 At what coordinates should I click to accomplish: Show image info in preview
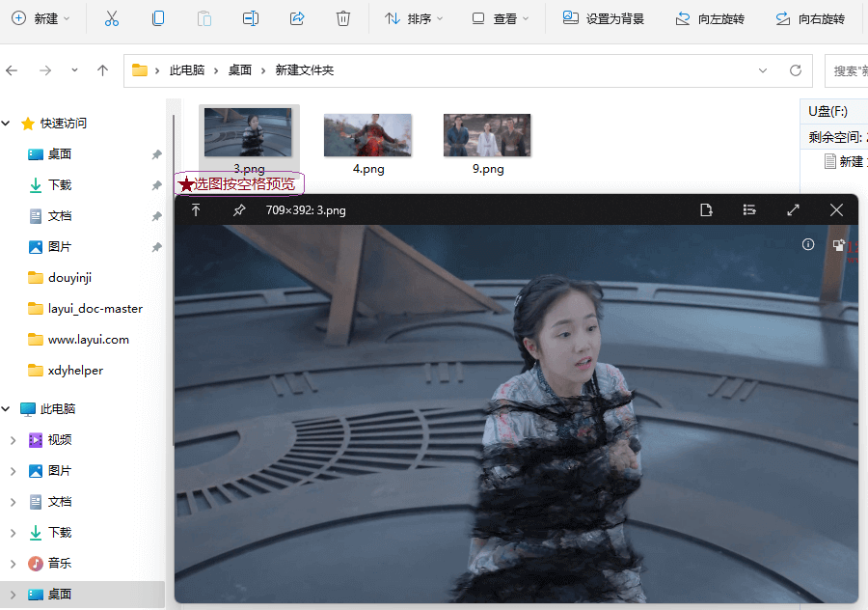coord(808,244)
